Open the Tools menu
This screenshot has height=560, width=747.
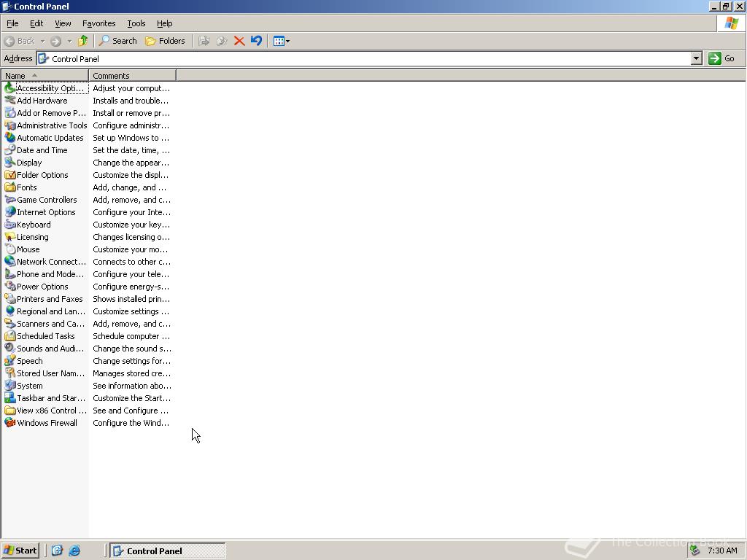(136, 23)
